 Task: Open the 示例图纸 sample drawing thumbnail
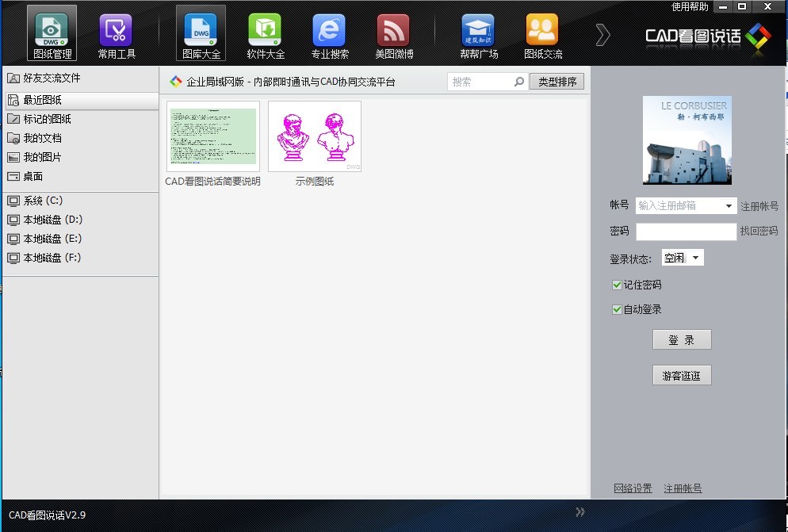tap(315, 136)
